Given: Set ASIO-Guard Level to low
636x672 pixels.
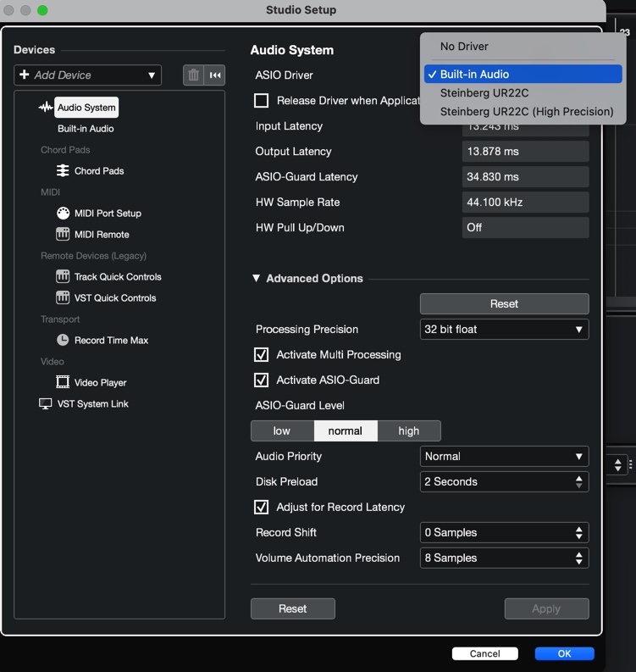Looking at the screenshot, I should [x=282, y=430].
